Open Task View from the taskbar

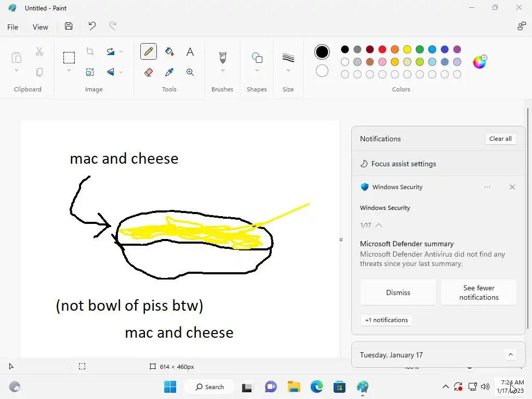(x=247, y=387)
